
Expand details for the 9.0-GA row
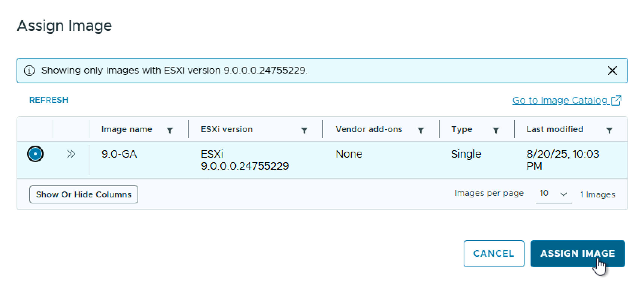pyautogui.click(x=71, y=154)
